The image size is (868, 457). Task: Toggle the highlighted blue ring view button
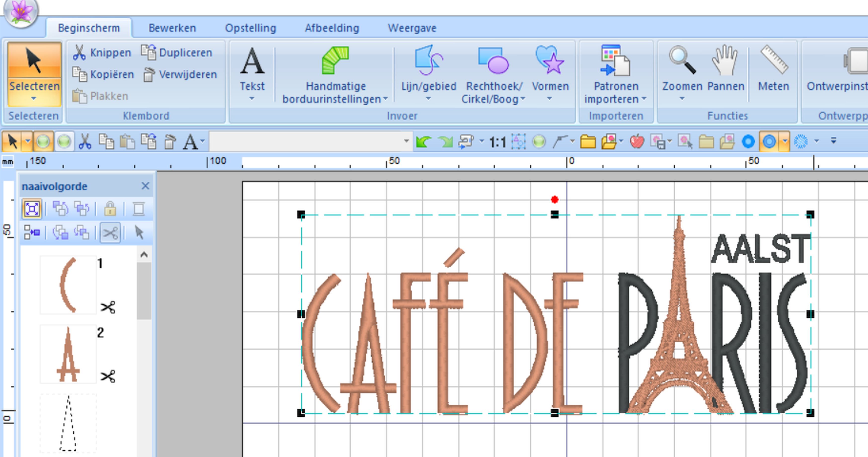770,141
